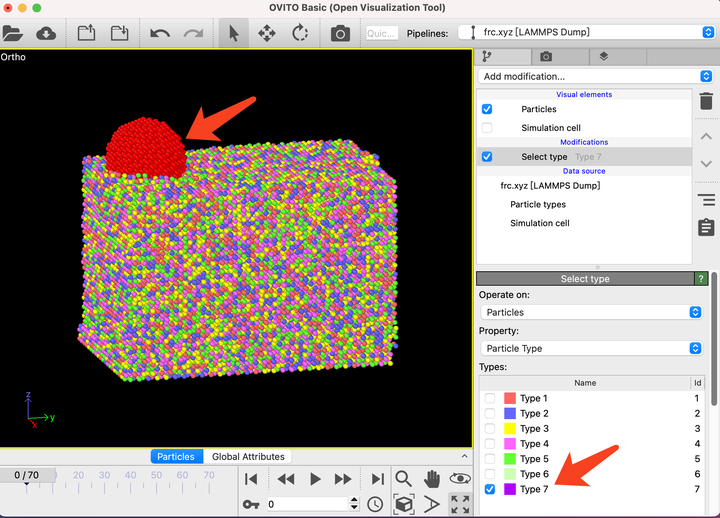Click the Undo arrow icon
Screen dimensions: 720x518
tap(160, 33)
